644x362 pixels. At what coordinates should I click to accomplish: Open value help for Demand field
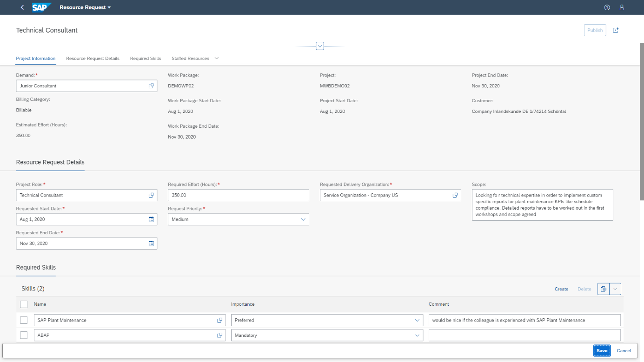pyautogui.click(x=151, y=86)
